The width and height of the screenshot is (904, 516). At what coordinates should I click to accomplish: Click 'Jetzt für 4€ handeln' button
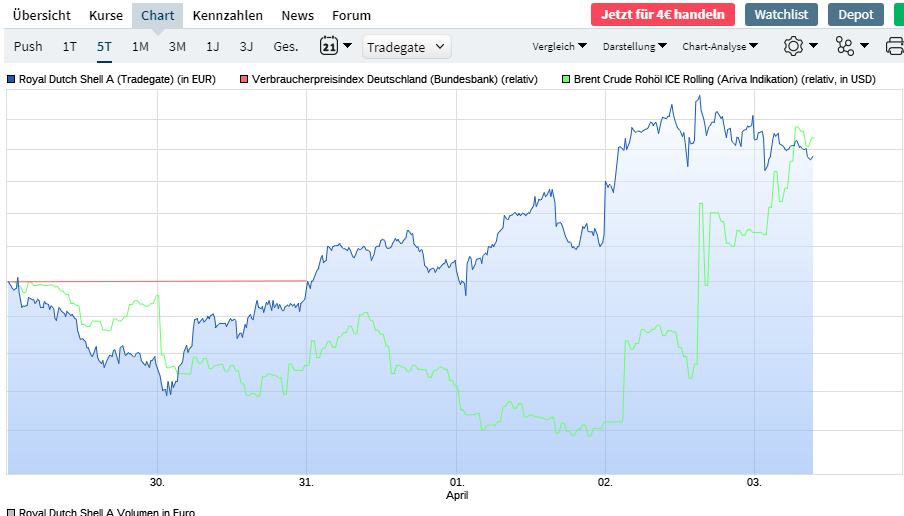pyautogui.click(x=662, y=14)
